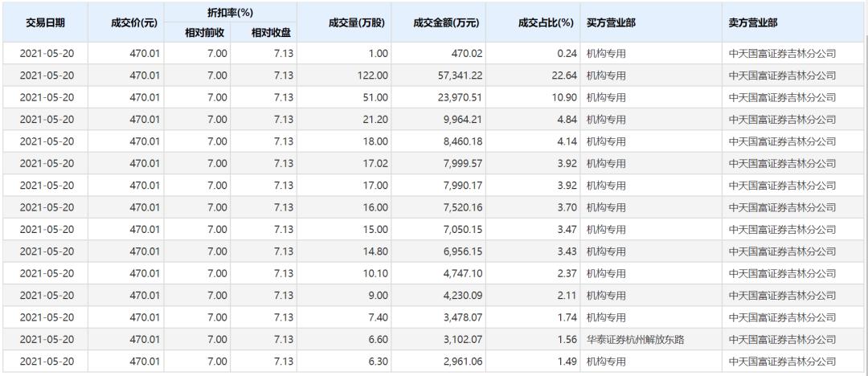Click the 相对收盘 sub-header
868x376 pixels.
pyautogui.click(x=272, y=33)
